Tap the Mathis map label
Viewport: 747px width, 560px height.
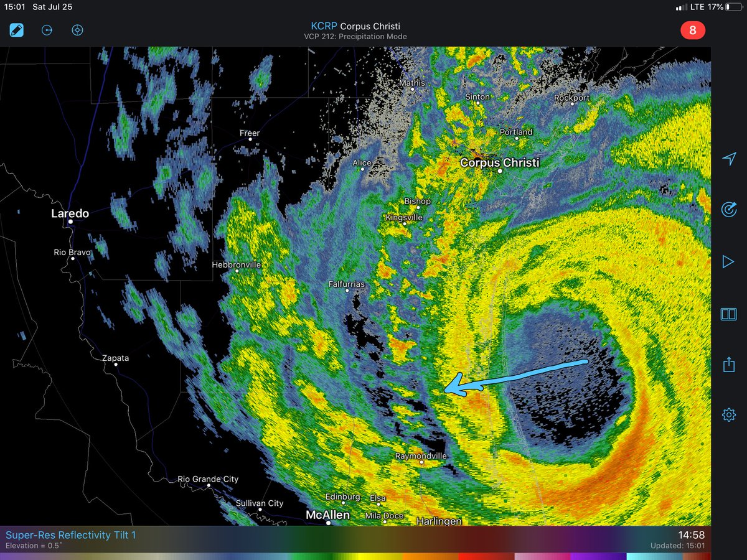click(412, 83)
